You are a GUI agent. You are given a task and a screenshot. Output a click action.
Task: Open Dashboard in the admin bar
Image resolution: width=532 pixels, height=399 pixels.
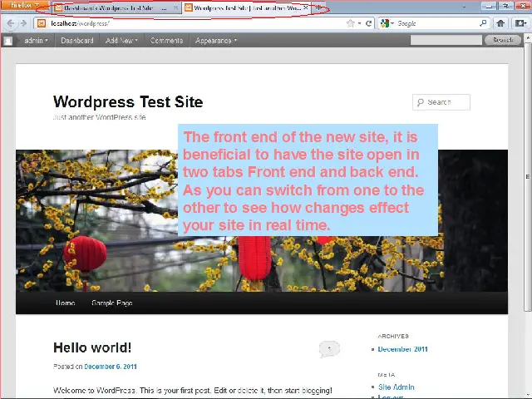coord(77,41)
